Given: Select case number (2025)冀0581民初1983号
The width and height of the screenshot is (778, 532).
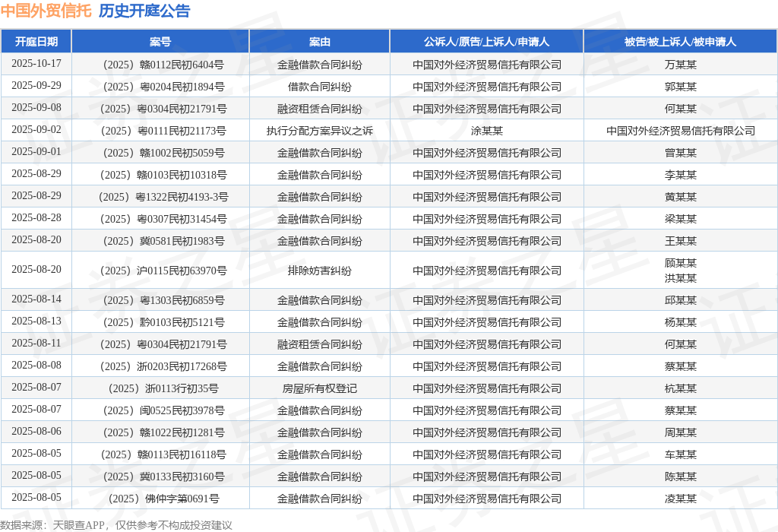Looking at the screenshot, I should pos(163,241).
